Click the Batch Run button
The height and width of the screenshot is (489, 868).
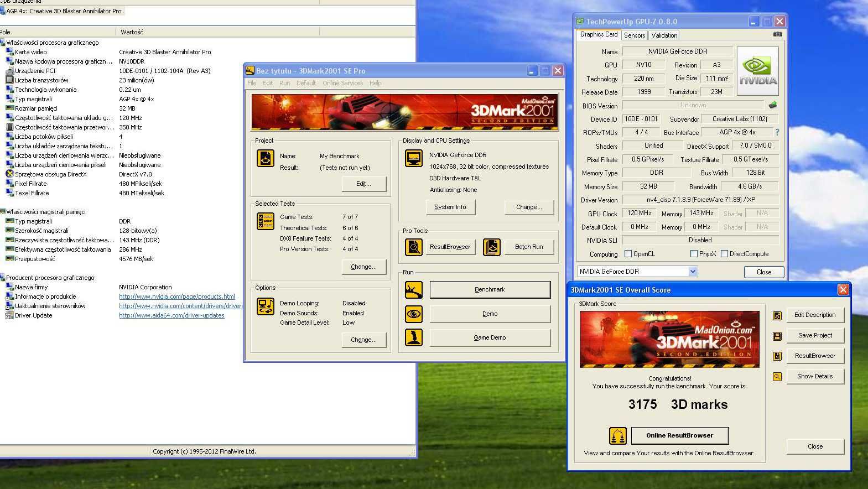pos(529,247)
